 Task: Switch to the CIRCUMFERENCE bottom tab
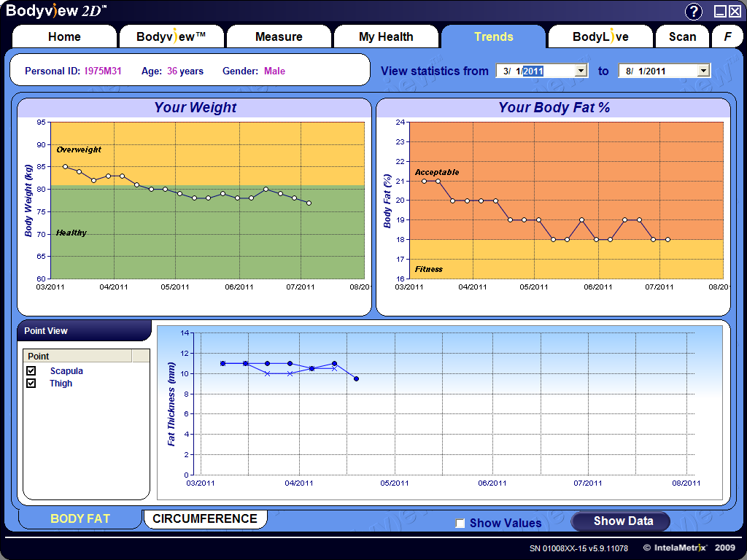[205, 518]
